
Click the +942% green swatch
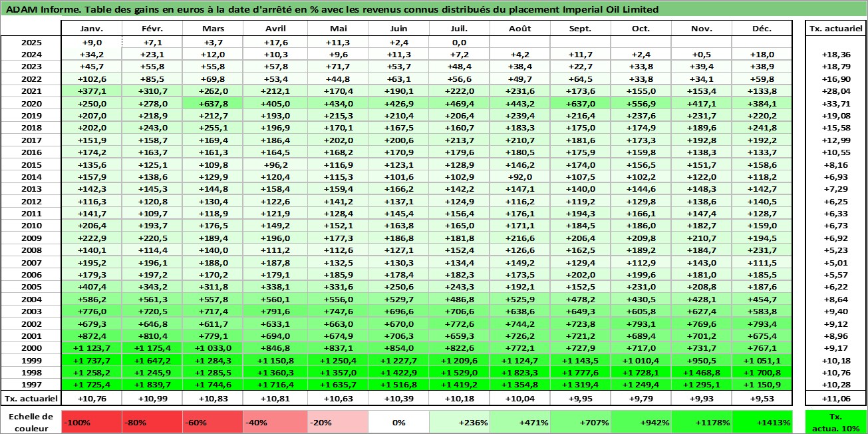click(639, 422)
